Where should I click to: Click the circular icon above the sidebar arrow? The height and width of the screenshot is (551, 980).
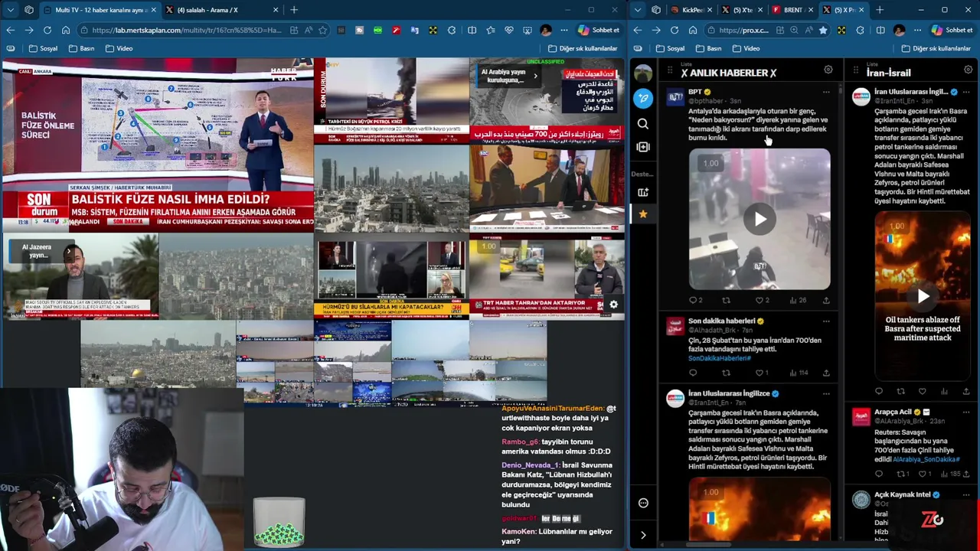(643, 503)
